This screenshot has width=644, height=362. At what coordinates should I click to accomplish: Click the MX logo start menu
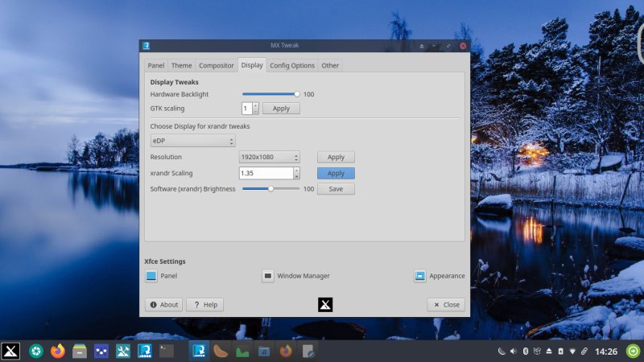10,351
